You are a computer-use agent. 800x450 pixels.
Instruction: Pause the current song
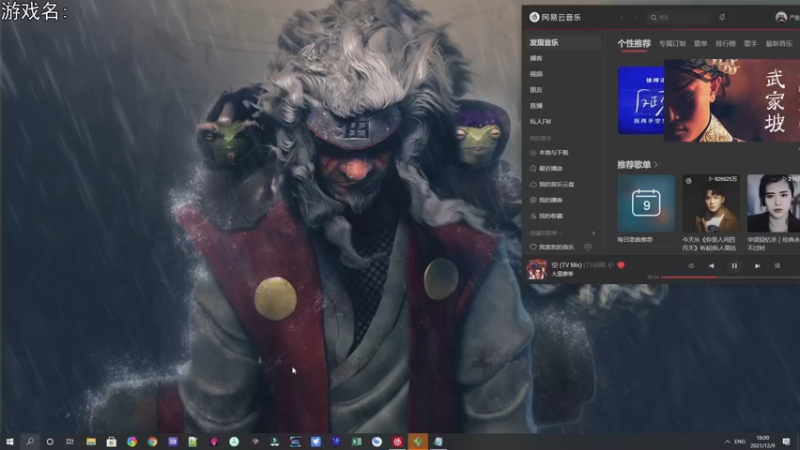pos(734,266)
